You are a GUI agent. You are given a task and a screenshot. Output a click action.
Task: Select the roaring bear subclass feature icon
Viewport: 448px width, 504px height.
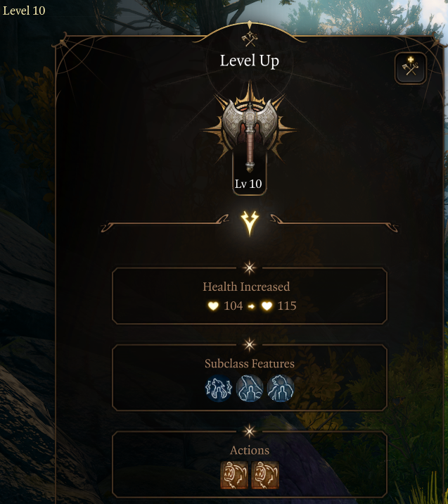point(281,389)
